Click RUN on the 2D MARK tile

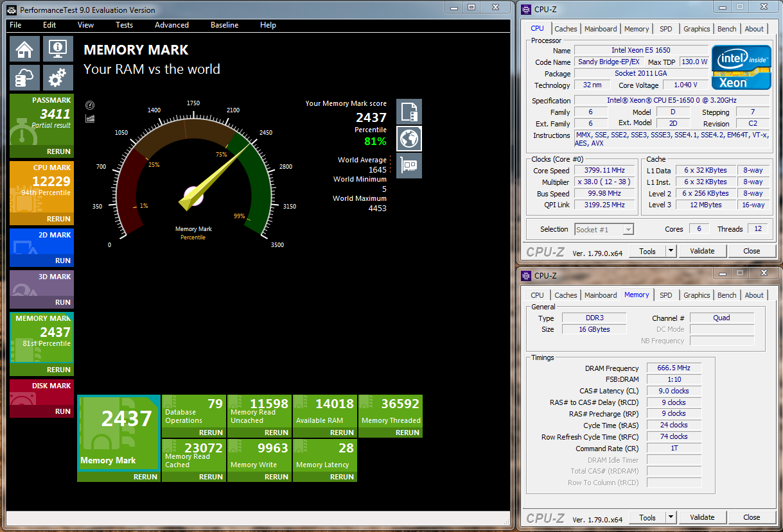63,261
